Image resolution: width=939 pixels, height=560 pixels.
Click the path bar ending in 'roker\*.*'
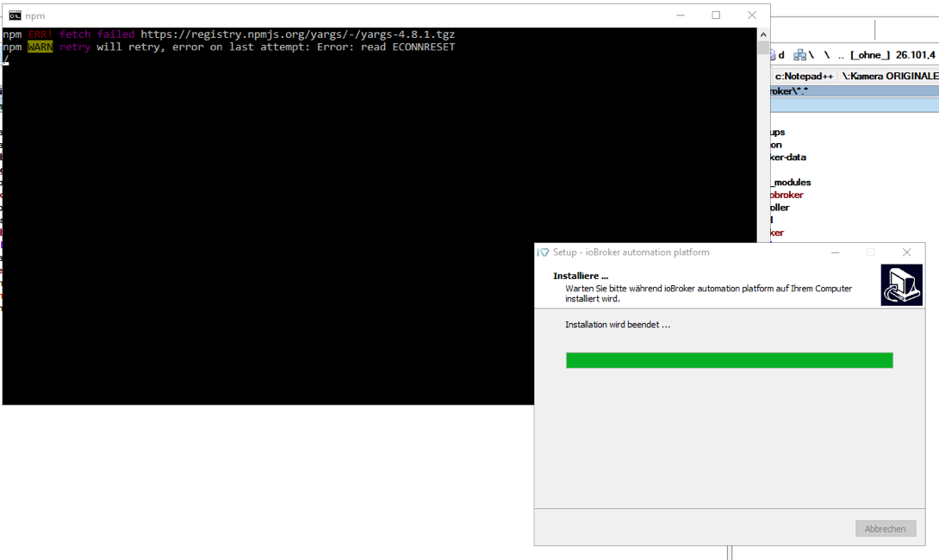click(855, 91)
